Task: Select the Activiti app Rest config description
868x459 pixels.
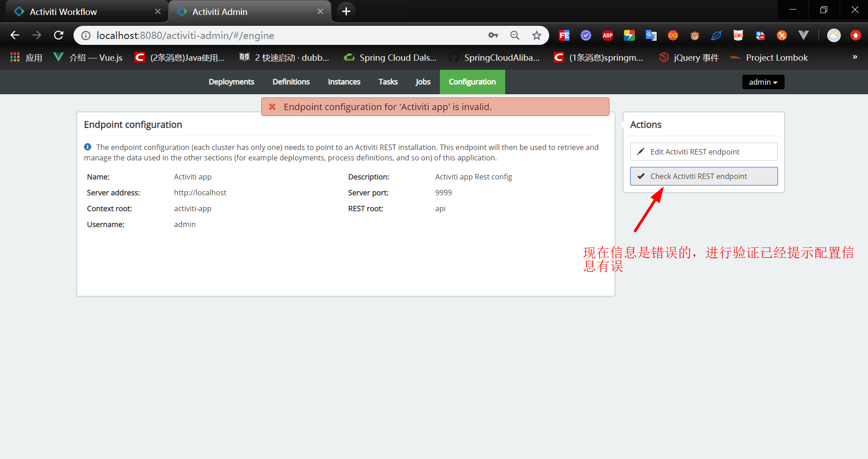Action: pyautogui.click(x=473, y=177)
